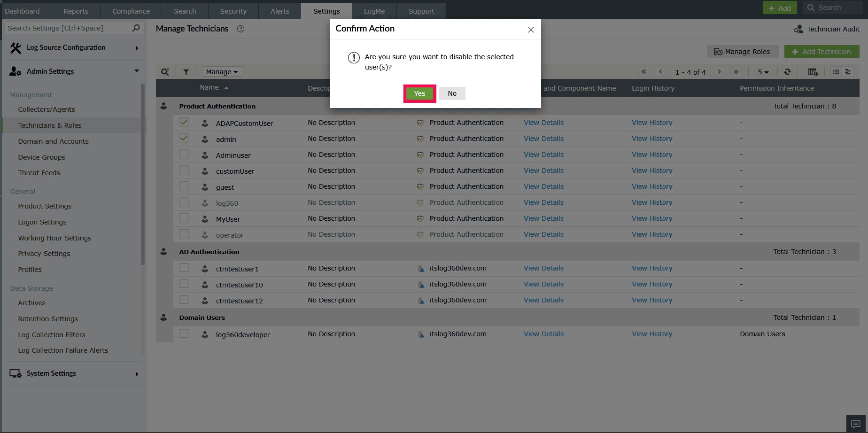Check the Adminuser checkbox
868x433 pixels.
(x=184, y=155)
